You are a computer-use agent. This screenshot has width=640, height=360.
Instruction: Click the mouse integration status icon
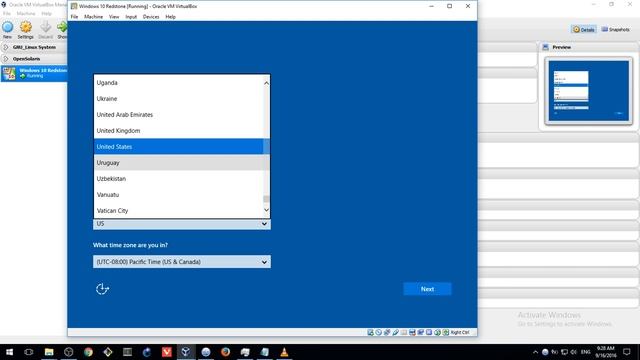pyautogui.click(x=437, y=332)
